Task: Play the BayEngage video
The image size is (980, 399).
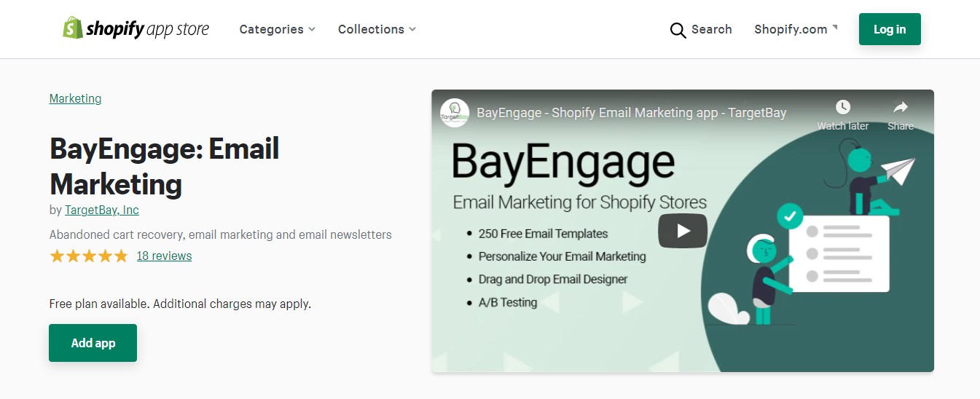Action: (x=683, y=231)
